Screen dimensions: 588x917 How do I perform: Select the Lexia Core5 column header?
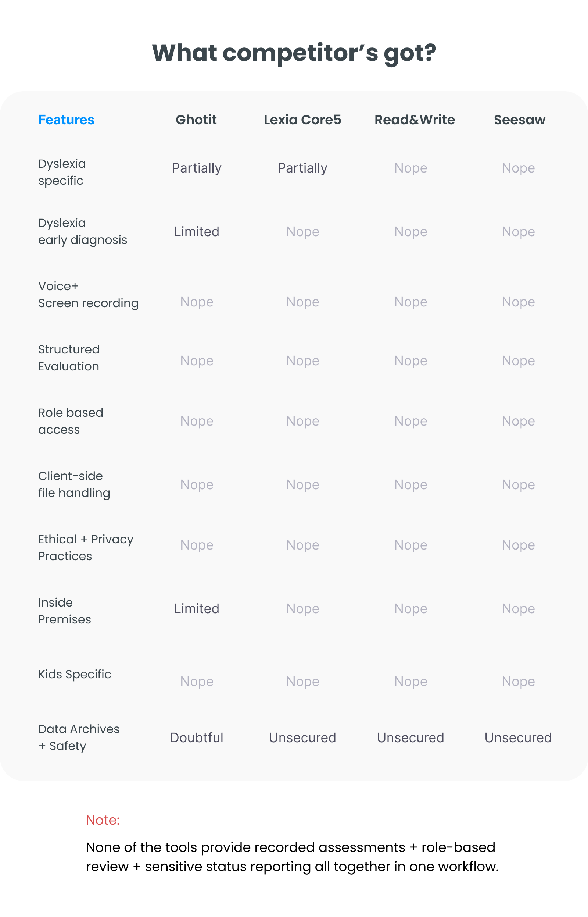pyautogui.click(x=302, y=120)
